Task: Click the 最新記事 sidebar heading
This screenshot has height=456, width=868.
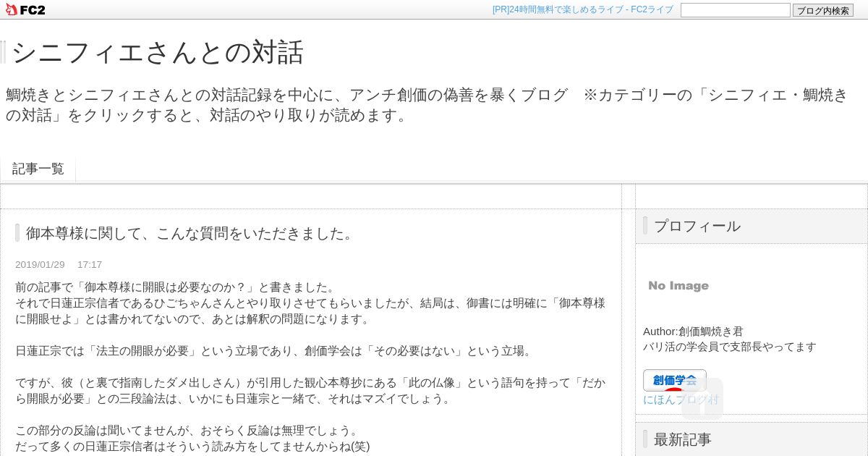Action: (x=682, y=439)
